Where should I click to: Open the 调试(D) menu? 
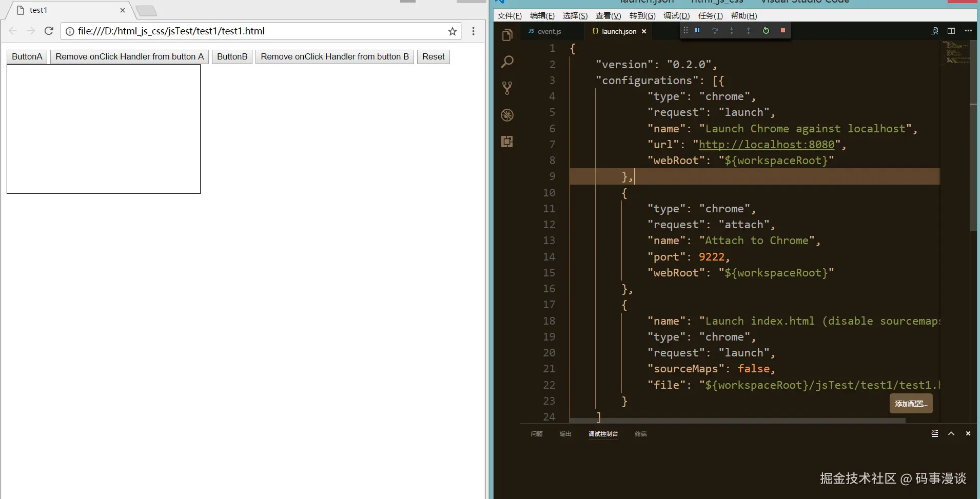pos(676,15)
